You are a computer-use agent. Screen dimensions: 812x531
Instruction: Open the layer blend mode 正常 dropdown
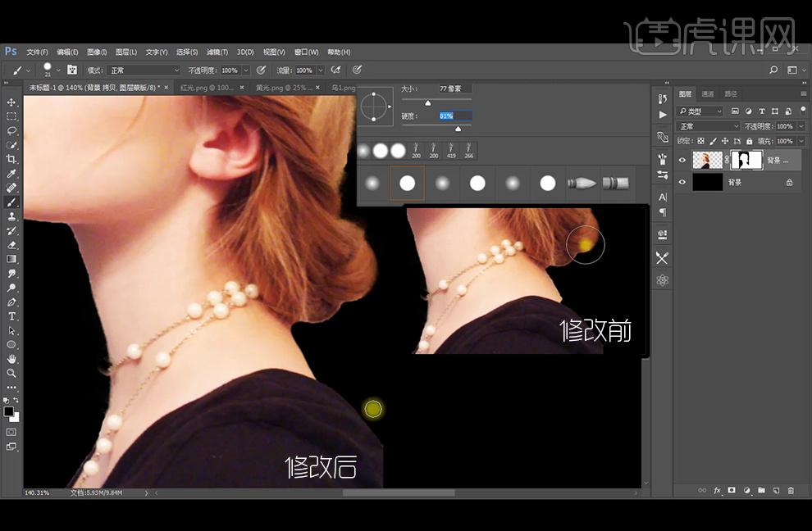[x=709, y=126]
